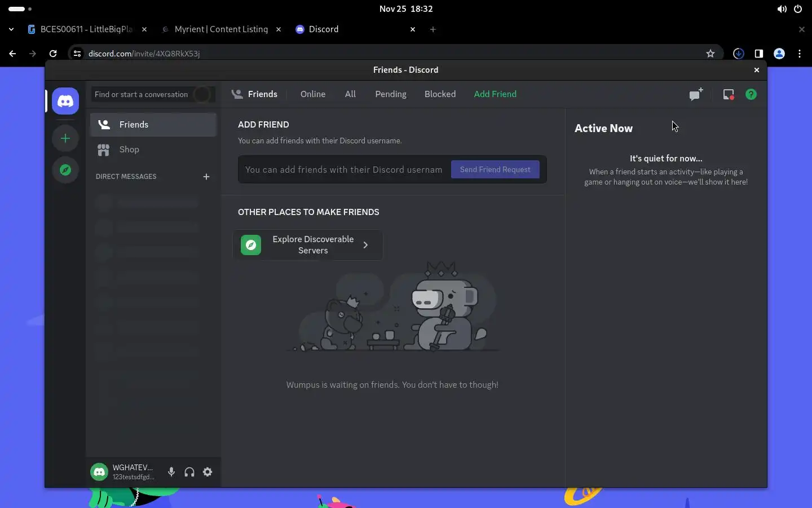Close the Myrient Content Listing tab
Viewport: 812px width, 508px height.
coord(279,29)
